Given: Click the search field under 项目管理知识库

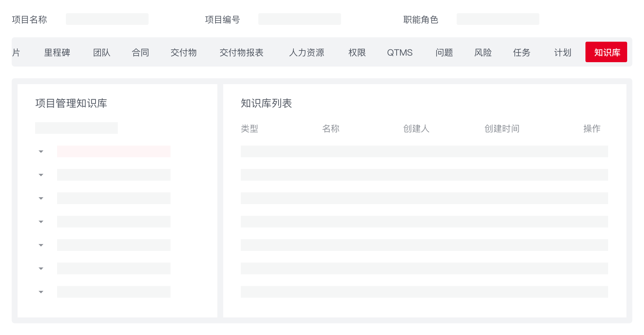Looking at the screenshot, I should pos(76,128).
